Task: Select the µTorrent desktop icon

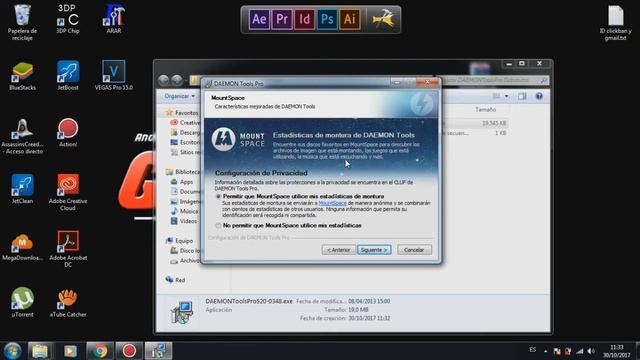Action: pyautogui.click(x=22, y=303)
